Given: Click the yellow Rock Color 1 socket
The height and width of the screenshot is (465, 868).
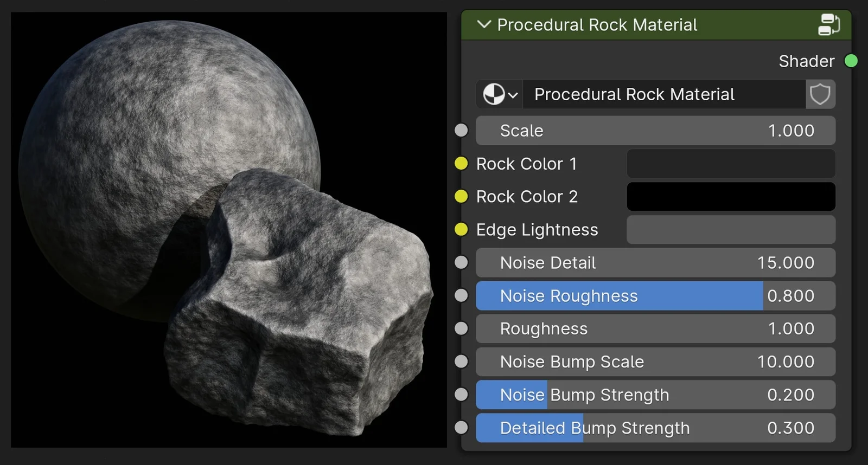Looking at the screenshot, I should [461, 164].
